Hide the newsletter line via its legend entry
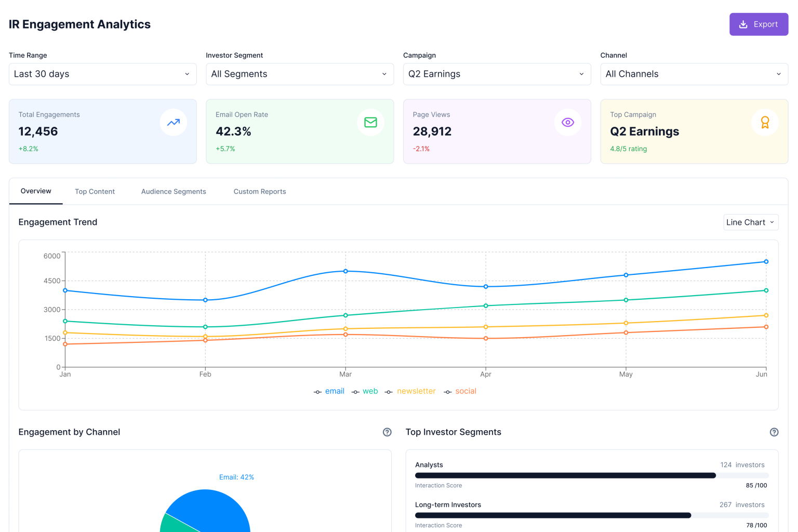 click(416, 391)
